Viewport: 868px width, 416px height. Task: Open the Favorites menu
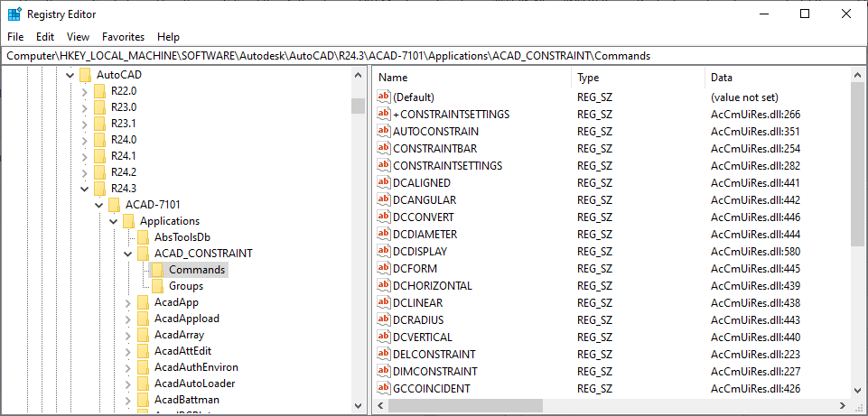pos(124,37)
